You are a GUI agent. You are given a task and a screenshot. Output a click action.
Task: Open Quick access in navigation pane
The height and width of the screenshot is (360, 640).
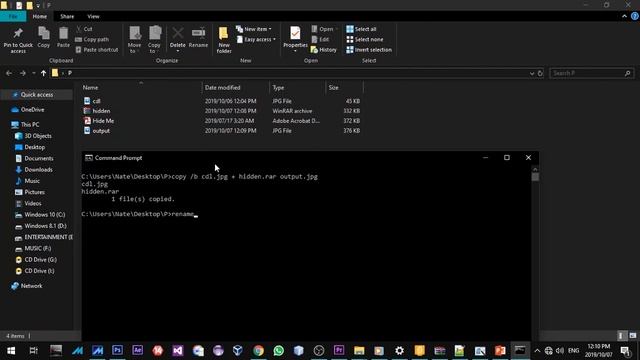[37, 95]
